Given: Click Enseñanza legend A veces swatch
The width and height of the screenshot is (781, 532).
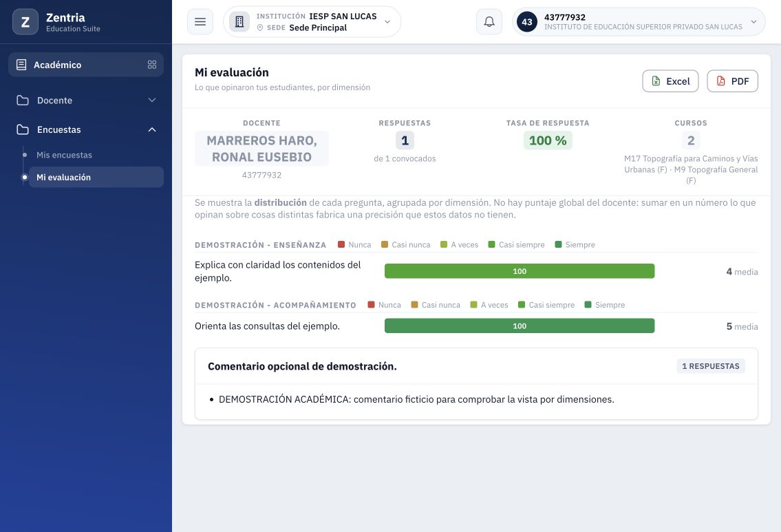Looking at the screenshot, I should [444, 244].
